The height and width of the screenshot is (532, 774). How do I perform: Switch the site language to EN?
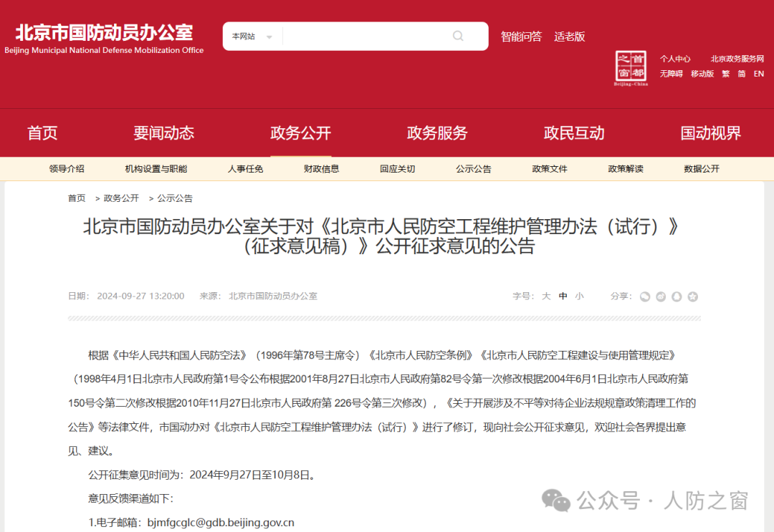tap(758, 73)
